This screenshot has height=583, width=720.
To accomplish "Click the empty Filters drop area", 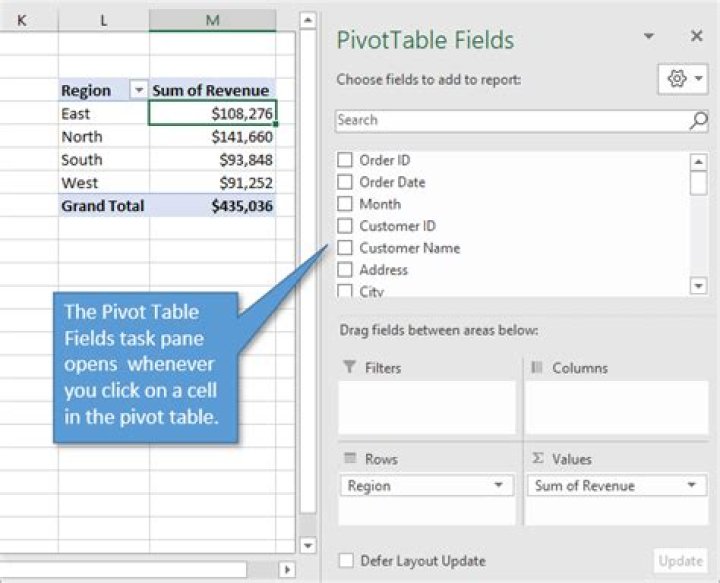I will [427, 407].
